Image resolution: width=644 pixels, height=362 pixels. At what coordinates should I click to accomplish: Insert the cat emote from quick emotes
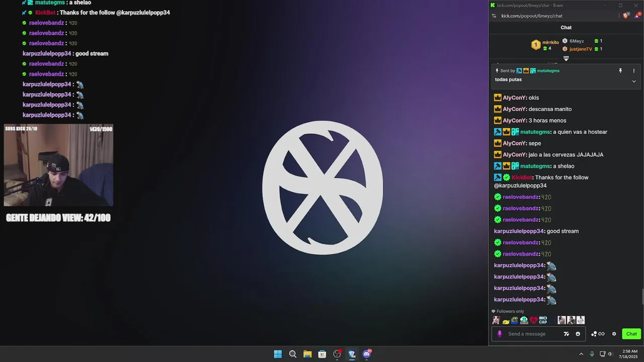coord(496,320)
